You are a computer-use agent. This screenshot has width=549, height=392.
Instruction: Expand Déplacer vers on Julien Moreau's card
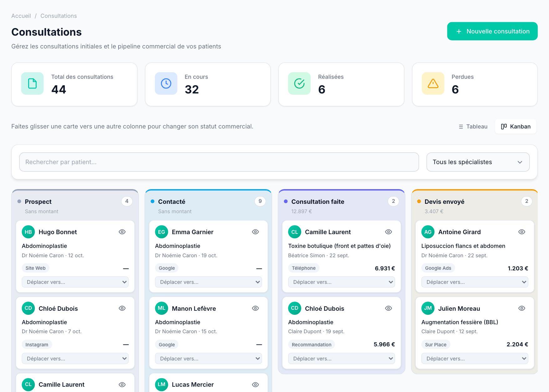click(475, 359)
